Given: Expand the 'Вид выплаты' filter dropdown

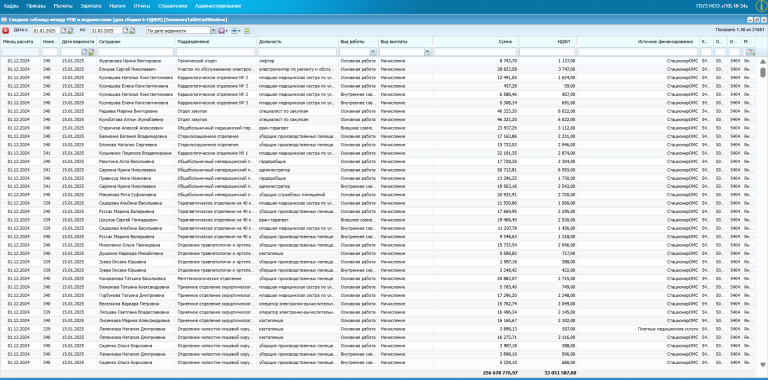Looking at the screenshot, I should [x=428, y=51].
